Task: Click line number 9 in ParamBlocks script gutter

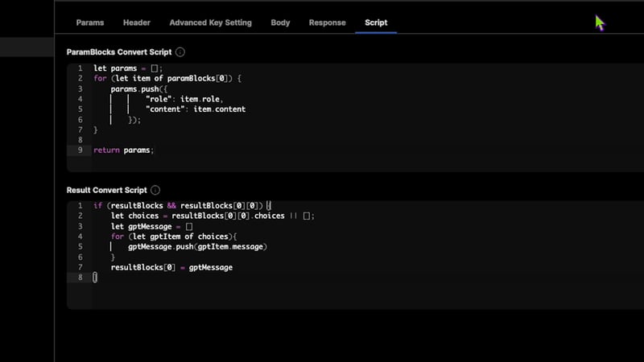Action: click(x=80, y=150)
